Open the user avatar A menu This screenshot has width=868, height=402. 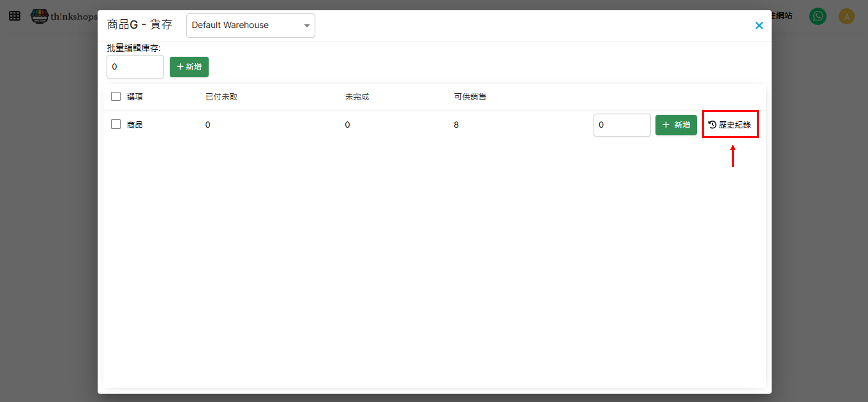point(846,16)
